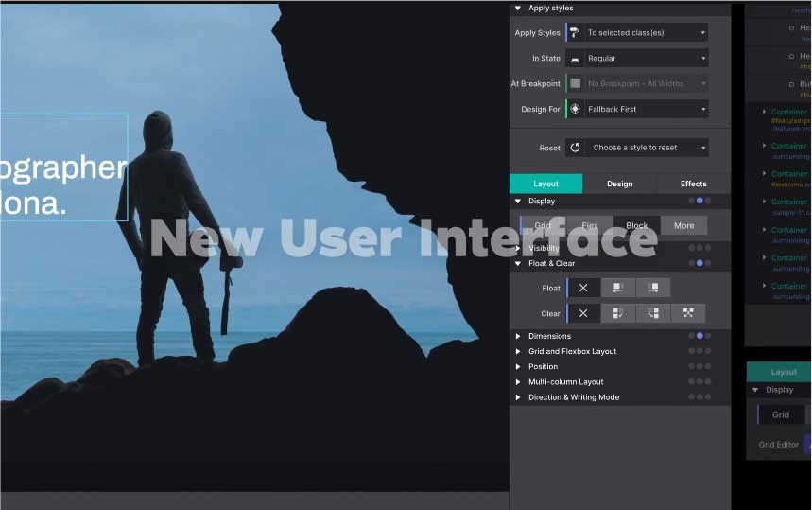Click the paint roller icon beside Apply Styles
Screen dimensions: 812x510
pyautogui.click(x=575, y=33)
